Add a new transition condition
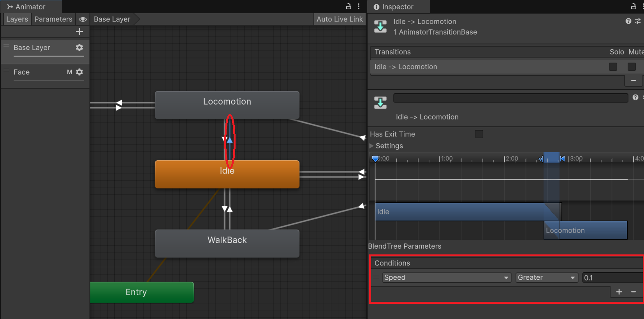 click(x=619, y=292)
